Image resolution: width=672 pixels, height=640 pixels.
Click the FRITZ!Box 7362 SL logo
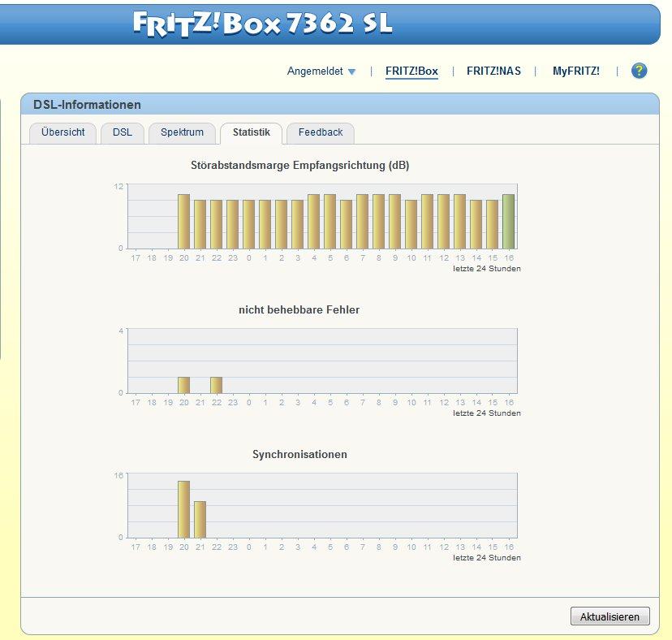click(262, 24)
